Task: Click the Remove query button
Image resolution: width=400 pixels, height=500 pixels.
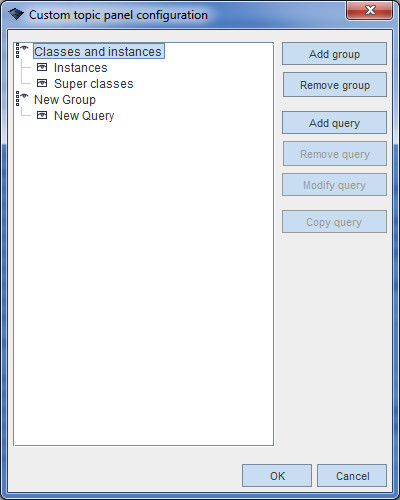Action: (x=335, y=154)
